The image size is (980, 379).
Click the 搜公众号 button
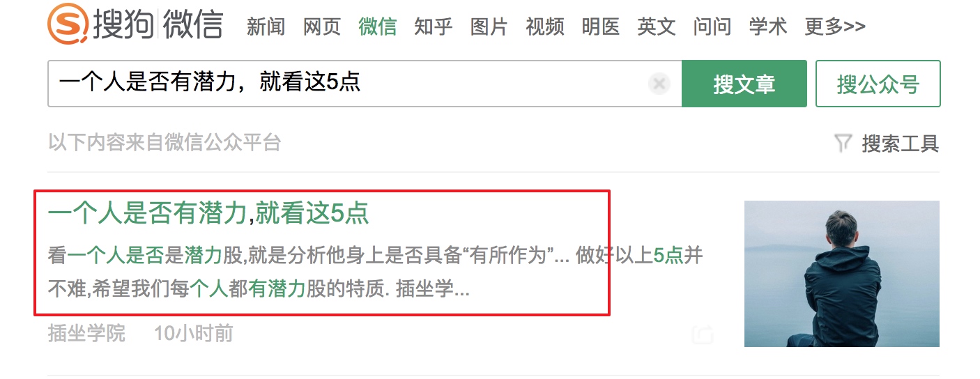(878, 84)
